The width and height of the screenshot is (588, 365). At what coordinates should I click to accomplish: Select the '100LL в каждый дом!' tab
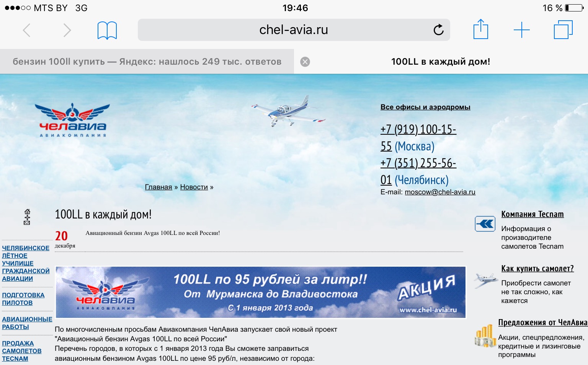[x=440, y=62]
